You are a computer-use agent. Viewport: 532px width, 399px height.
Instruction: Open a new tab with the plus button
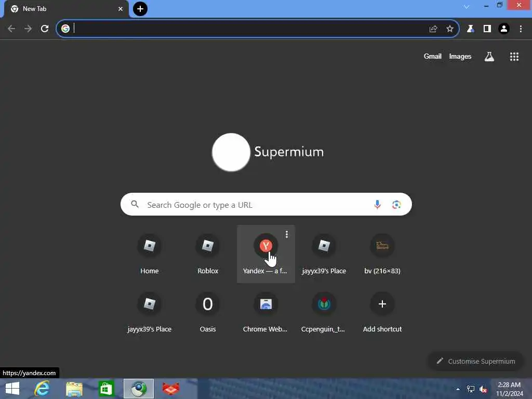tap(140, 9)
